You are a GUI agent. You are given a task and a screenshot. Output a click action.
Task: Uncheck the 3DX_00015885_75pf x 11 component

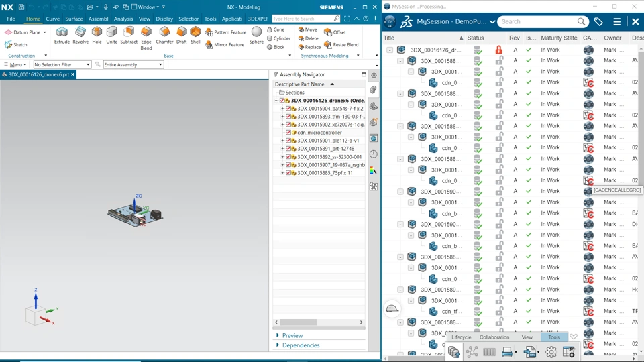(288, 173)
